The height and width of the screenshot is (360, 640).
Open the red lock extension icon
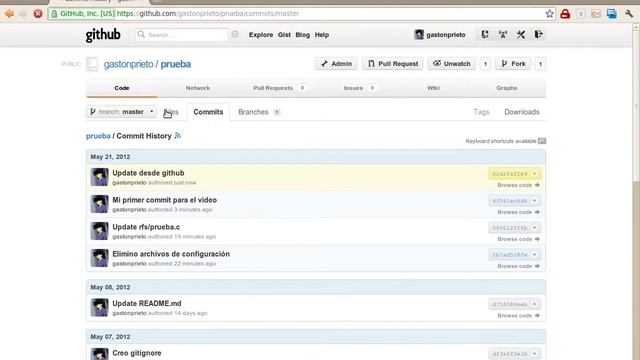point(565,13)
